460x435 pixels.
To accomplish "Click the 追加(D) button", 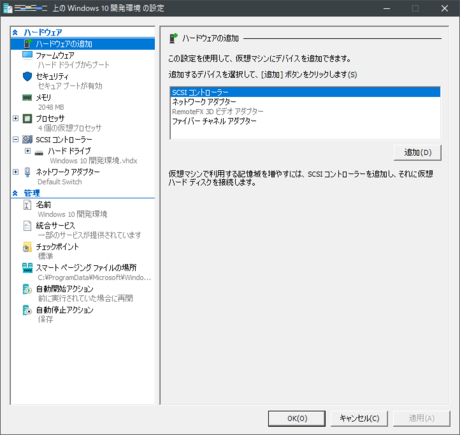I will (418, 153).
